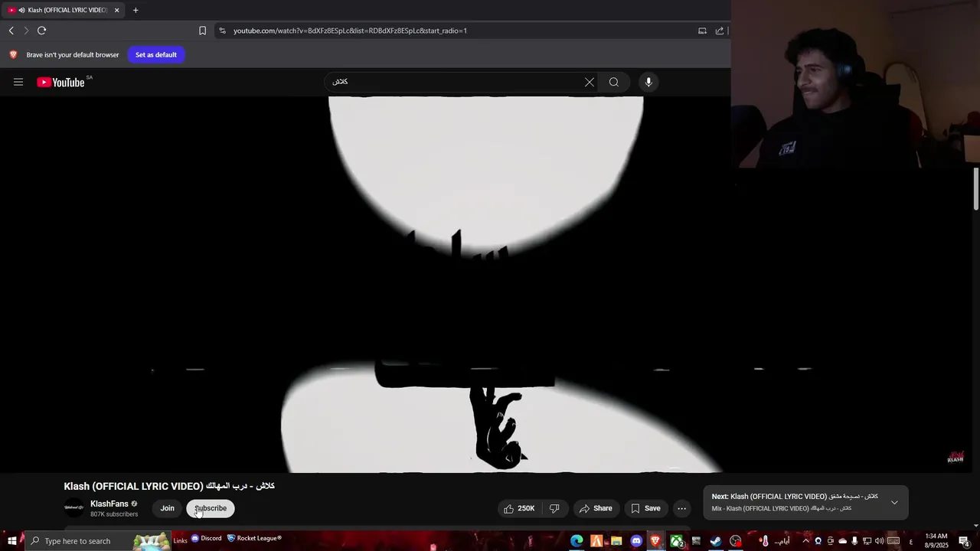The height and width of the screenshot is (551, 980).
Task: Clear the YouTube search box text
Action: tap(590, 82)
